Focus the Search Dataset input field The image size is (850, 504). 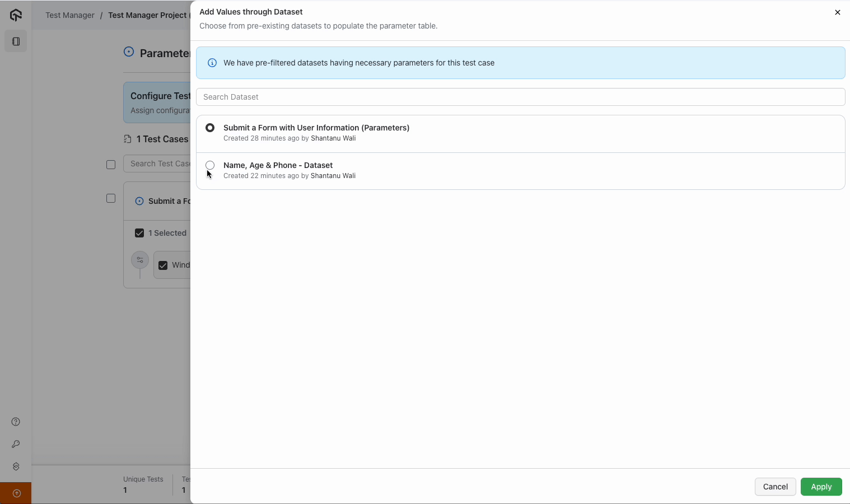tap(520, 97)
